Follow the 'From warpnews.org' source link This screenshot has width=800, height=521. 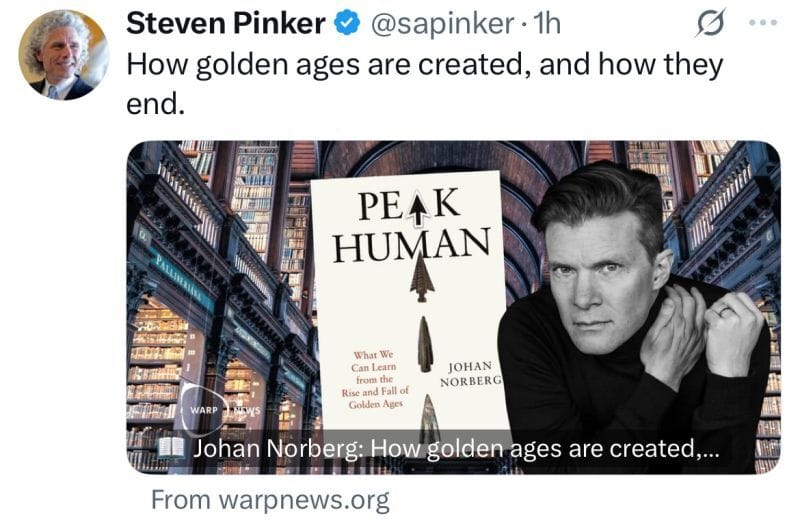click(270, 500)
